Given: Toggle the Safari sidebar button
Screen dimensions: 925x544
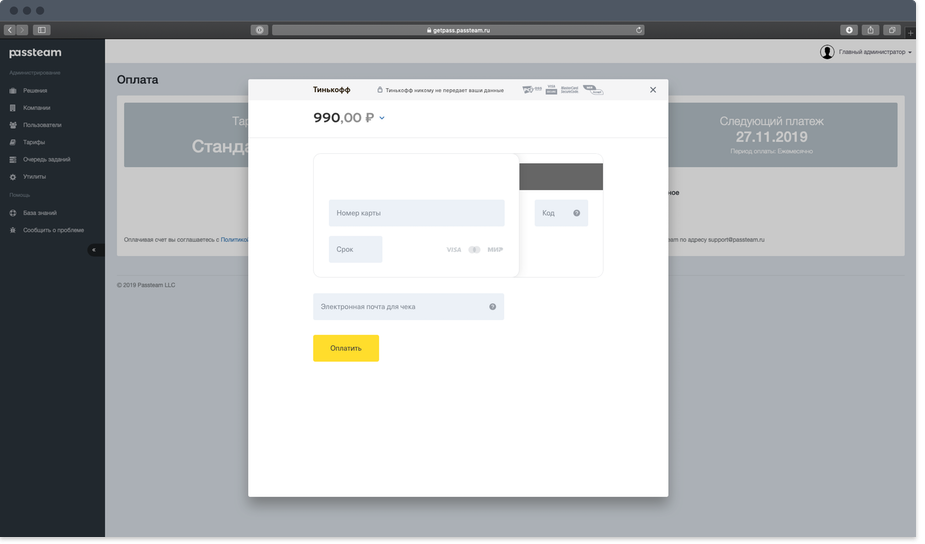Looking at the screenshot, I should (41, 30).
